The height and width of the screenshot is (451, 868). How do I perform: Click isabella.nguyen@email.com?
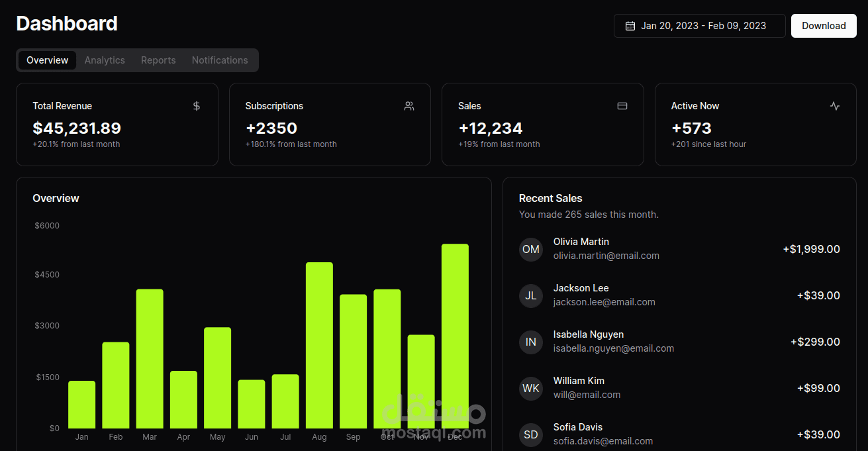click(x=614, y=348)
